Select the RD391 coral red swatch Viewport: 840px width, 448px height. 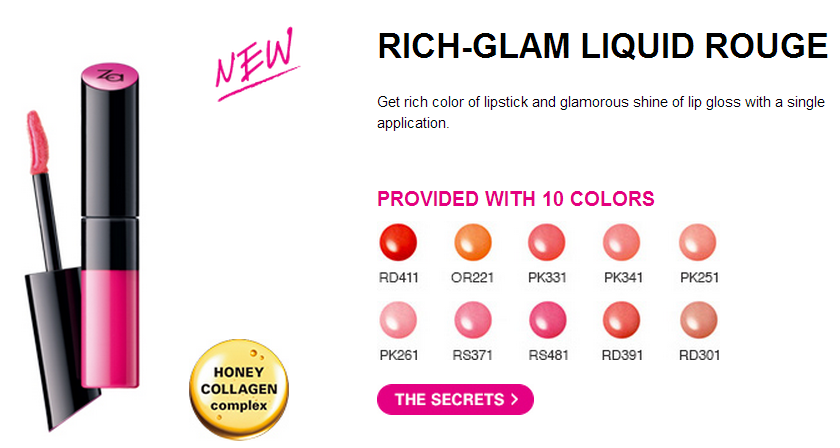[x=622, y=320]
